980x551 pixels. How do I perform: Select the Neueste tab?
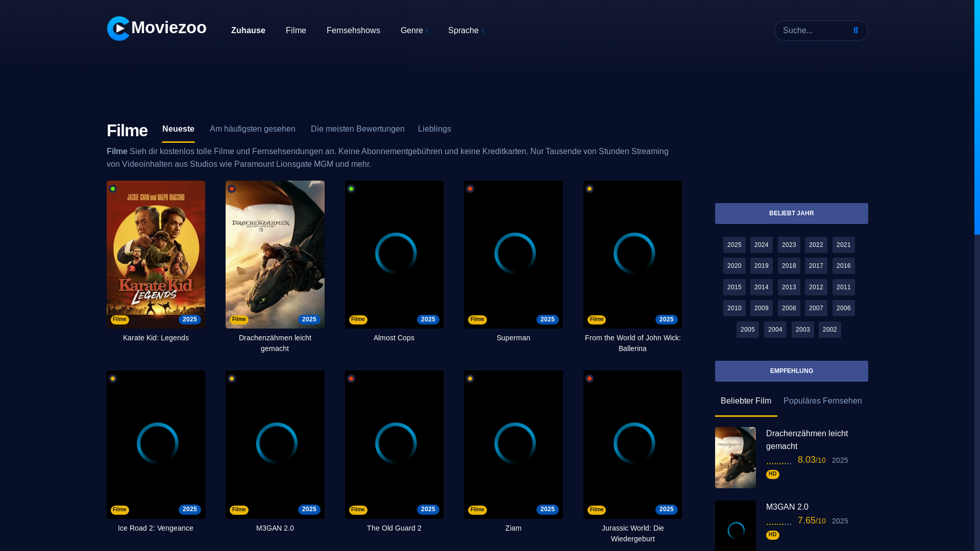(x=178, y=129)
